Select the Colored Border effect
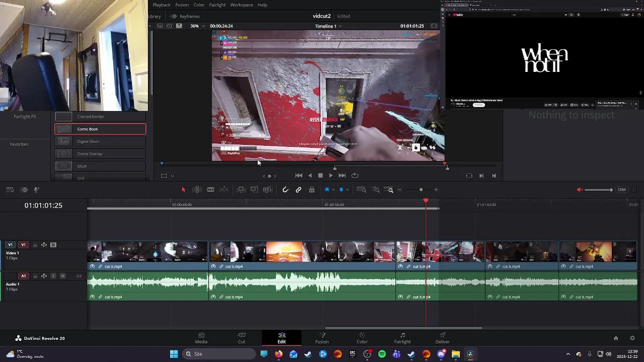This screenshot has height=362, width=644. point(100,117)
